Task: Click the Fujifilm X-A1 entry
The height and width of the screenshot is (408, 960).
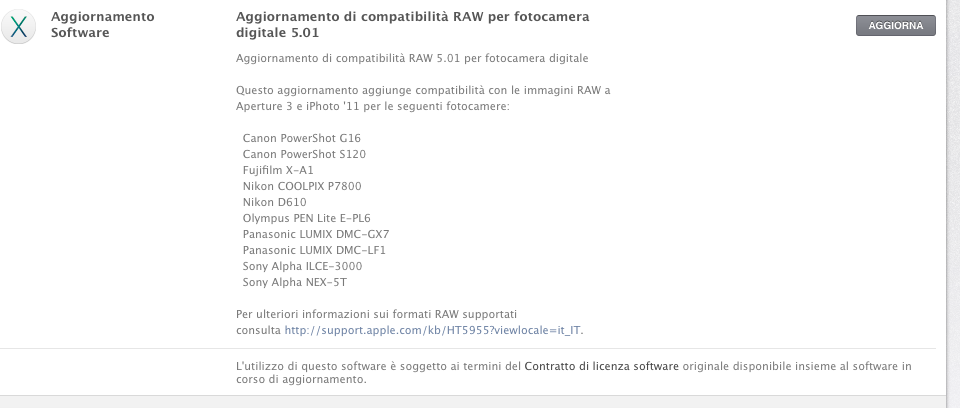Action: 278,169
